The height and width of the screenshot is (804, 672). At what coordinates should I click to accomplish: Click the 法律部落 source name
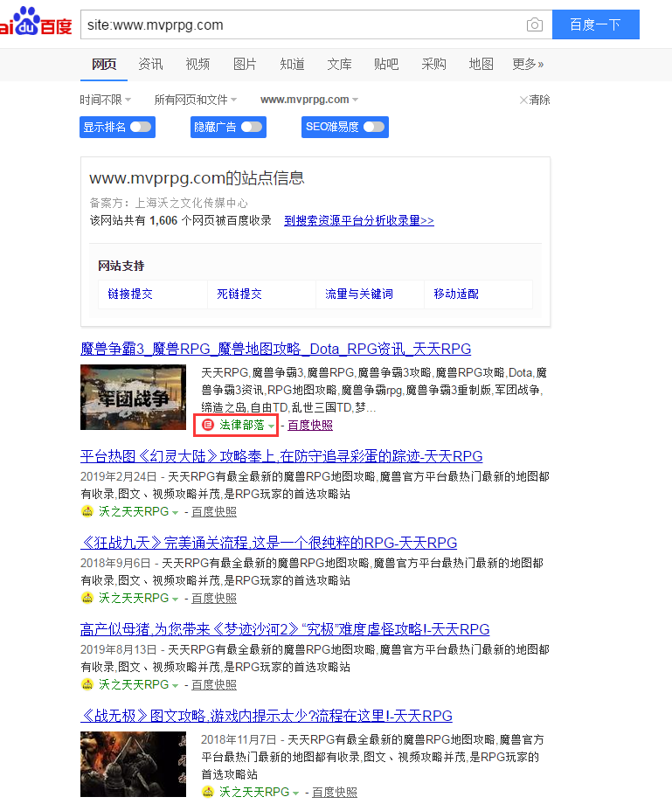pos(242,425)
